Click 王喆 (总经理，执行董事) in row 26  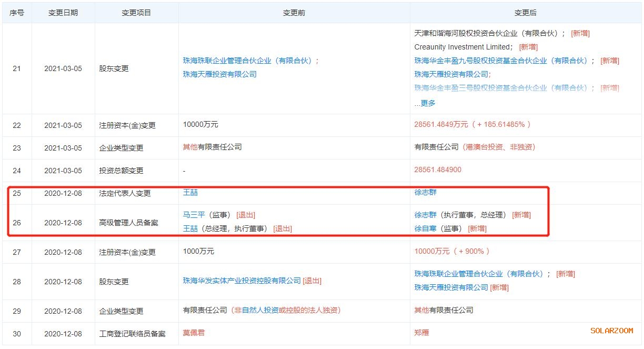tap(190, 228)
